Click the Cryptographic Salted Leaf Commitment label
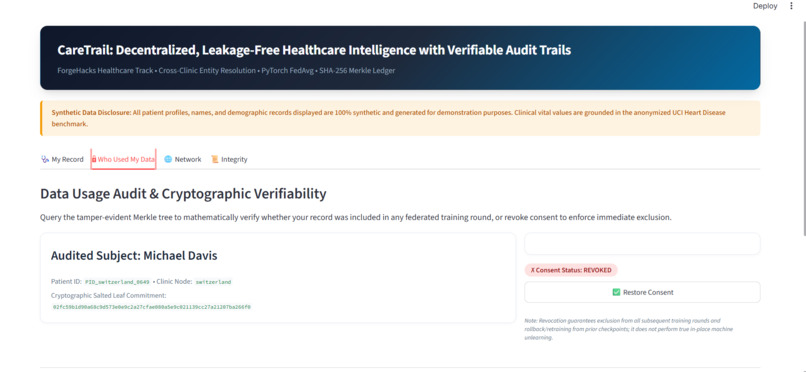 click(108, 295)
